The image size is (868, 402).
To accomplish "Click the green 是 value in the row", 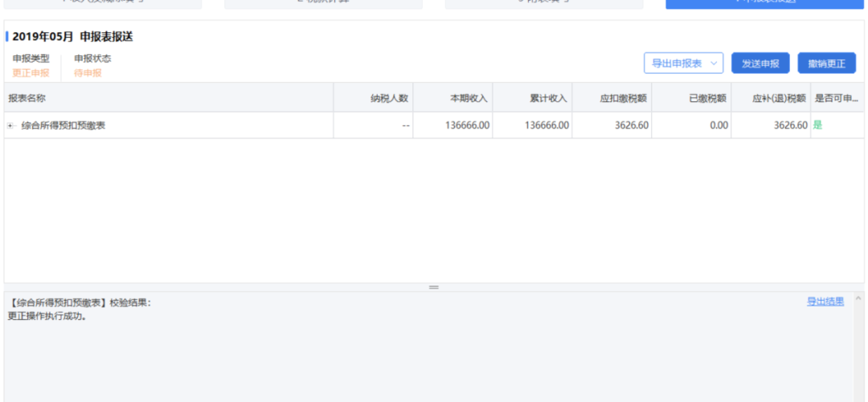I will pyautogui.click(x=817, y=125).
